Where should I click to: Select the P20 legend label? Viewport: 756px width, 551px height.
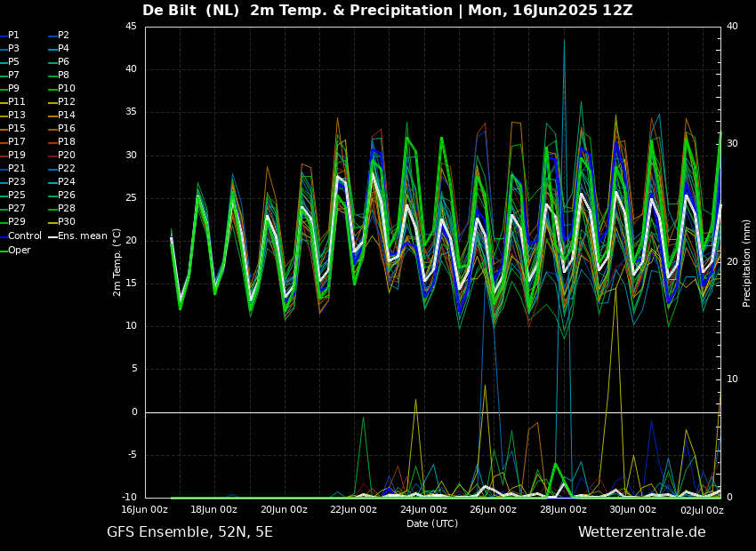[x=67, y=156]
